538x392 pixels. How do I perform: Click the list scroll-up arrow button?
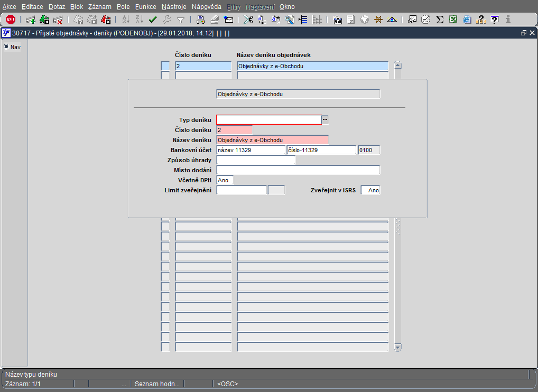[x=398, y=66]
